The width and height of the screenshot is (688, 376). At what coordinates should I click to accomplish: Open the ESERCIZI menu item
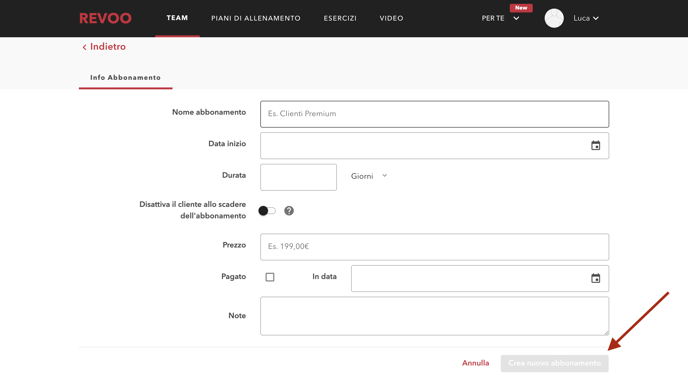click(x=340, y=18)
